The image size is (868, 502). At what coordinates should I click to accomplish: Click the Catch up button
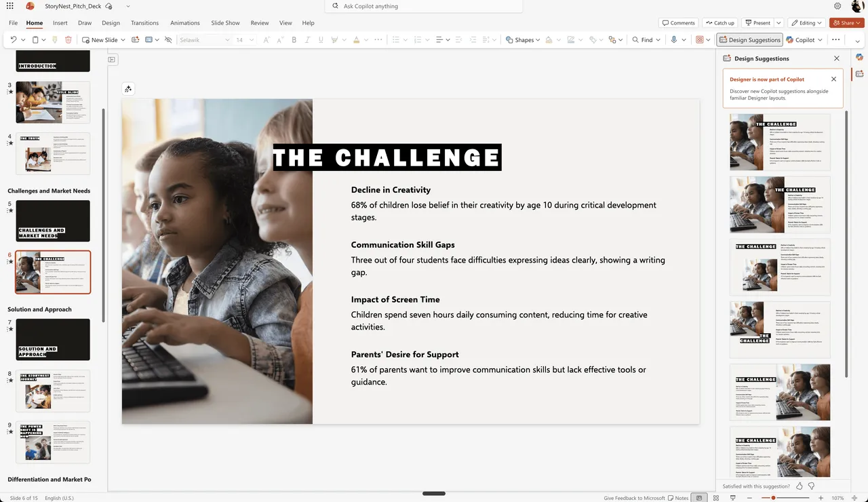point(720,23)
